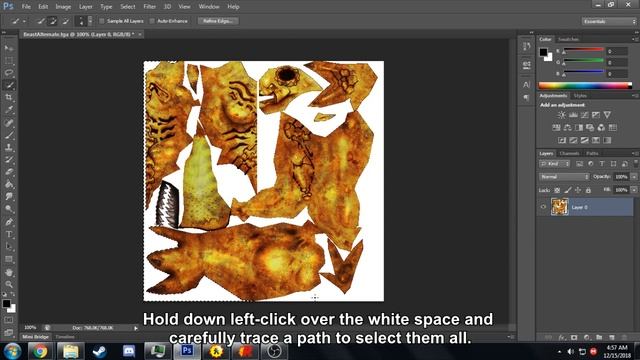640x360 pixels.
Task: Select the Horizontal Type tool
Action: pyautogui.click(x=9, y=234)
